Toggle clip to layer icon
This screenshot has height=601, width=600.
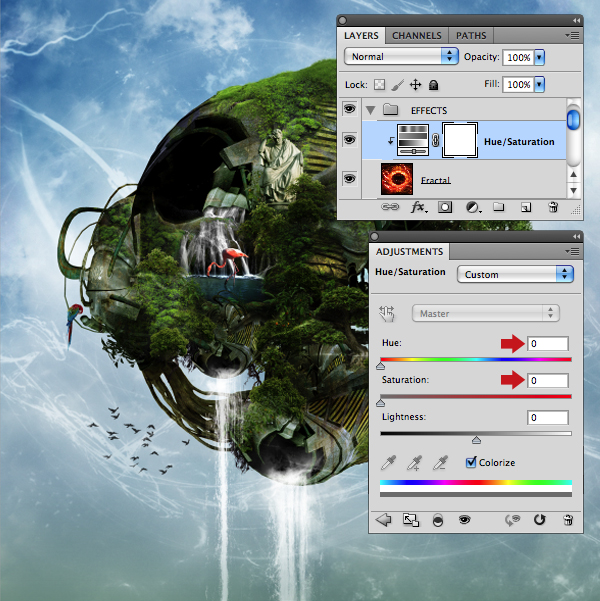tap(438, 521)
